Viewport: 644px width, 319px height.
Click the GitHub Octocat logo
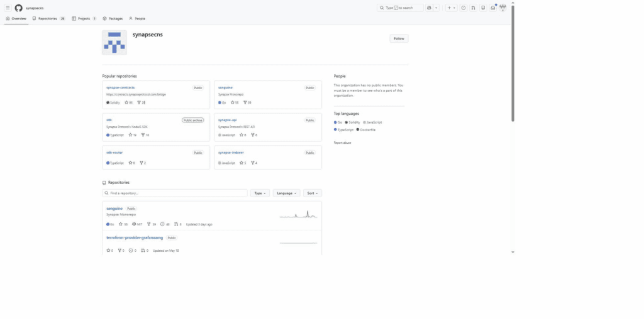(x=18, y=8)
